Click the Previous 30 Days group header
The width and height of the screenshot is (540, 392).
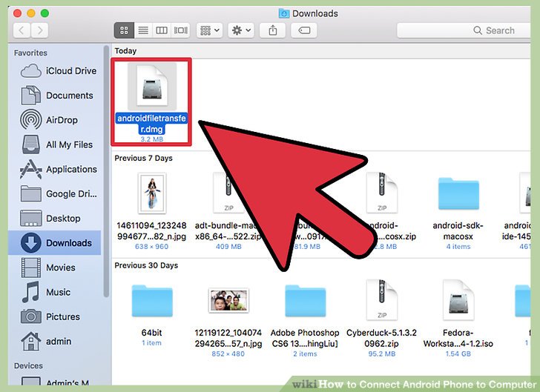tap(146, 266)
